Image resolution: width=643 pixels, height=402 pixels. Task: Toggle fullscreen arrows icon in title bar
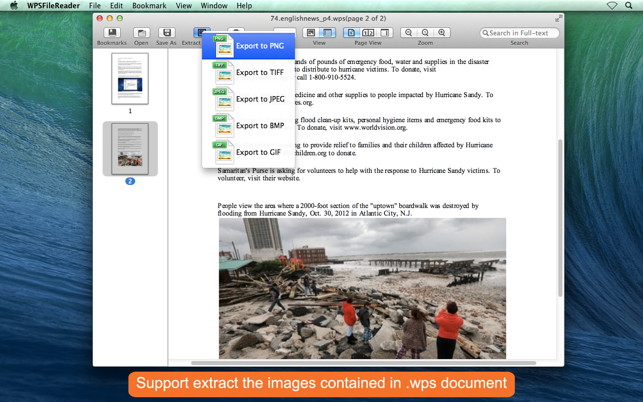(558, 19)
